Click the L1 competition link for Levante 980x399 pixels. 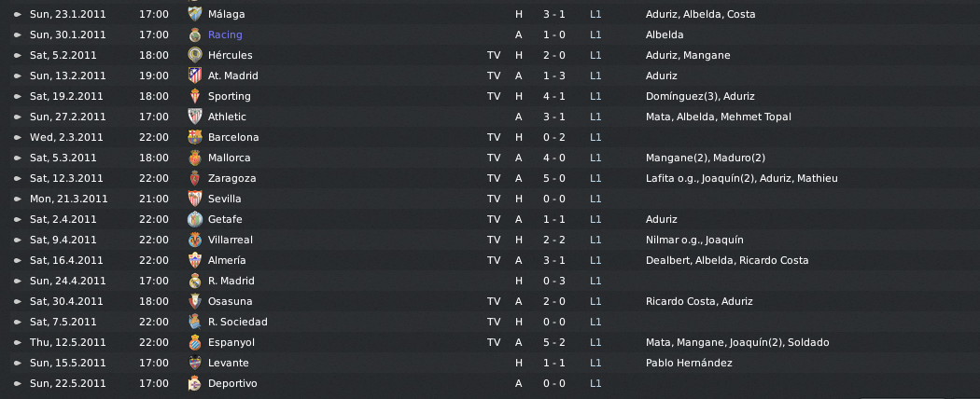point(595,363)
